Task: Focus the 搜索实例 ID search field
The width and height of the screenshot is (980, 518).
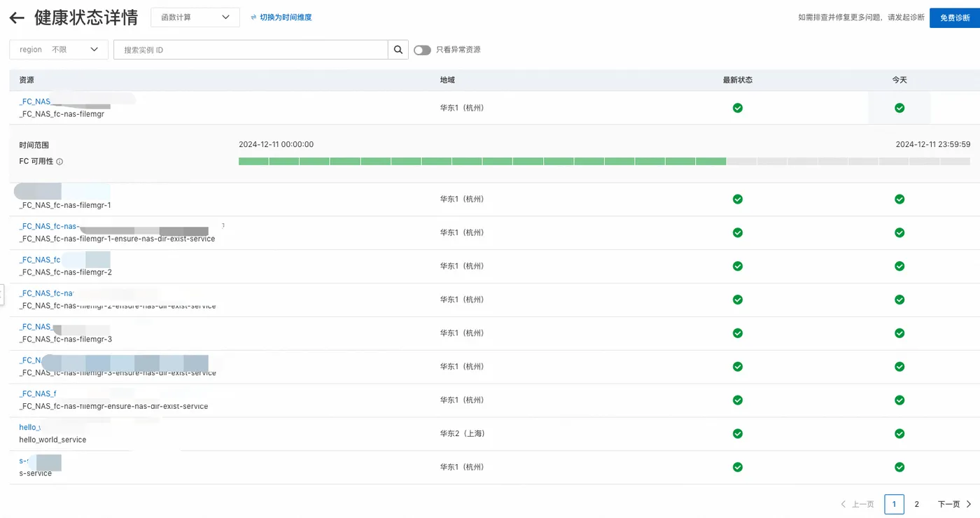Action: click(251, 50)
